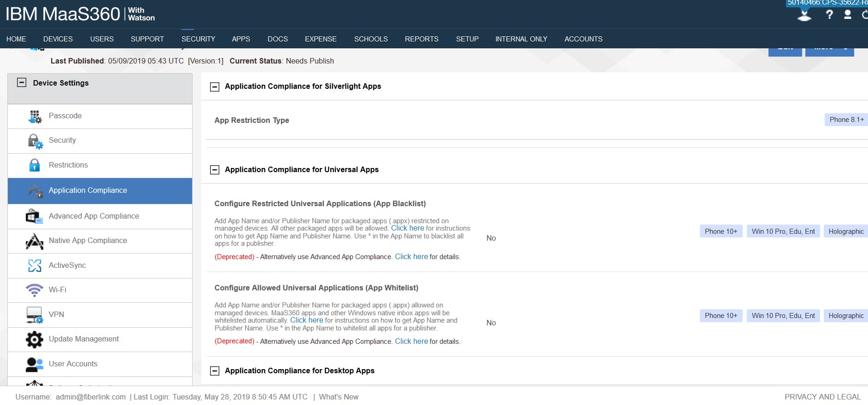
Task: Open the ACCOUNTS menu
Action: (583, 39)
